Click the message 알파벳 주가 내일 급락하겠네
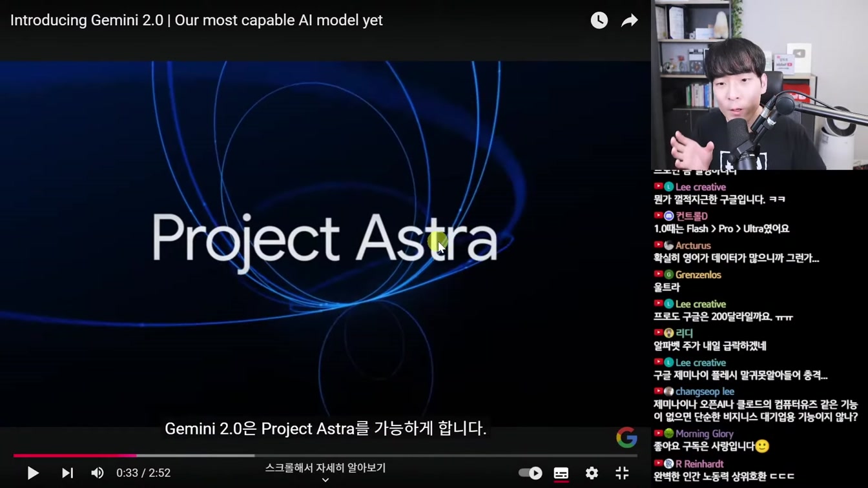This screenshot has height=488, width=868. [710, 346]
